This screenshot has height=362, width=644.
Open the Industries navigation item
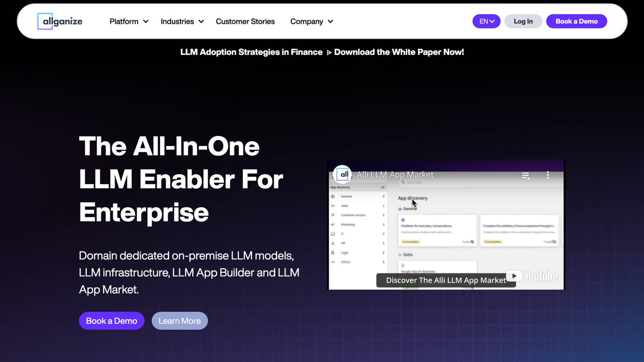177,21
